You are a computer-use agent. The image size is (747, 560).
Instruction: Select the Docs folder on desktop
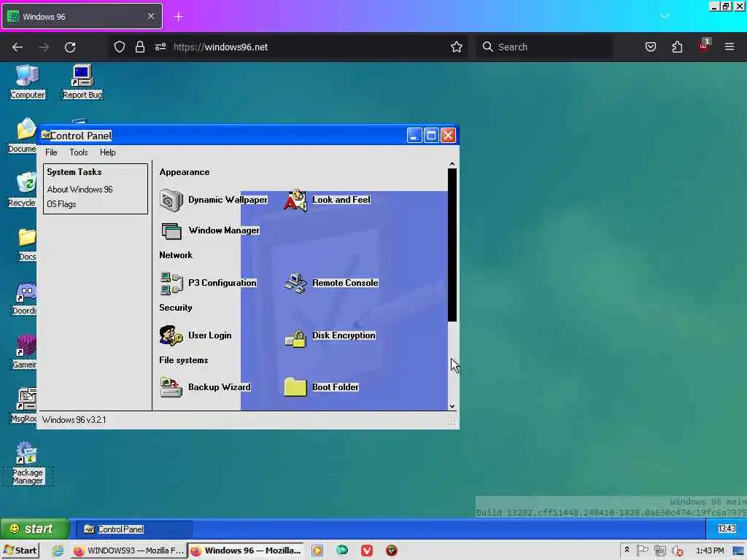(27, 244)
